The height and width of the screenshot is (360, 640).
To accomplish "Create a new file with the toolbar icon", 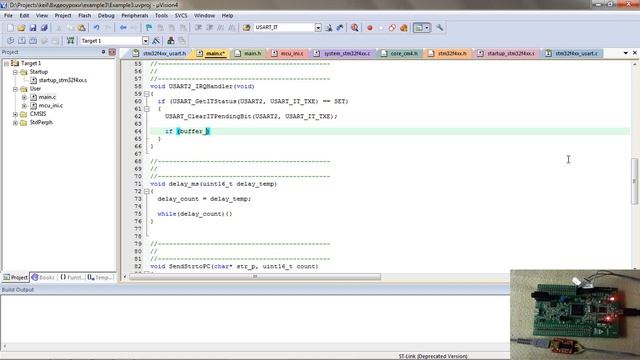I will pos(10,28).
